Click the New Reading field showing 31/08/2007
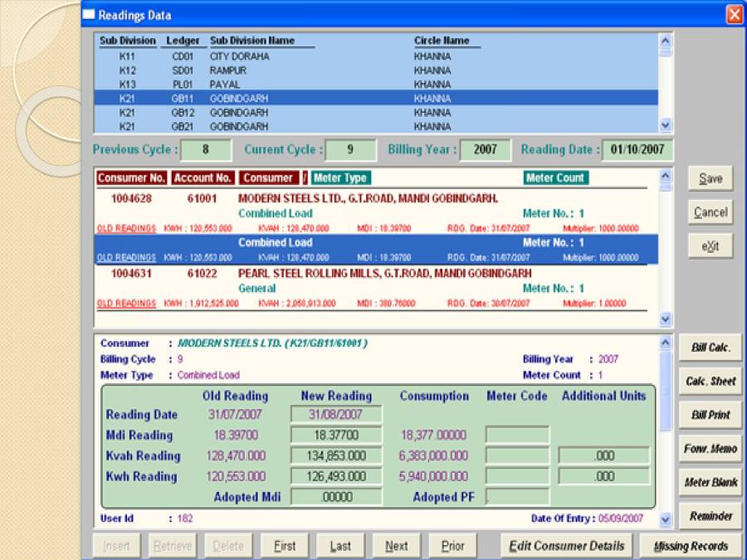The image size is (747, 560). [x=334, y=413]
